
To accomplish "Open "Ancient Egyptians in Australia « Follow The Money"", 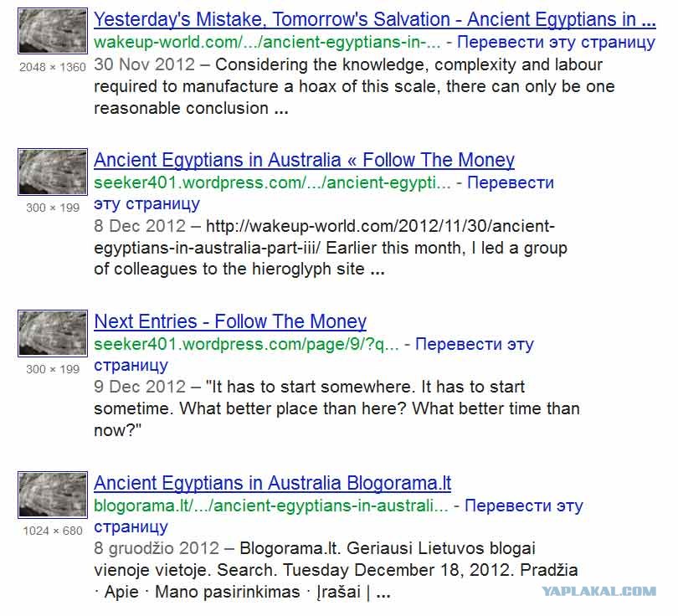I will pos(304,160).
